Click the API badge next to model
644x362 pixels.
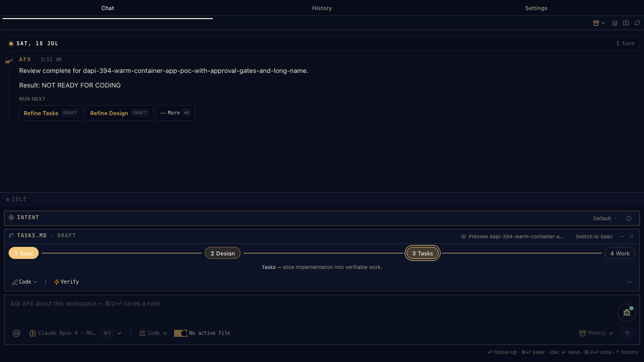107,333
